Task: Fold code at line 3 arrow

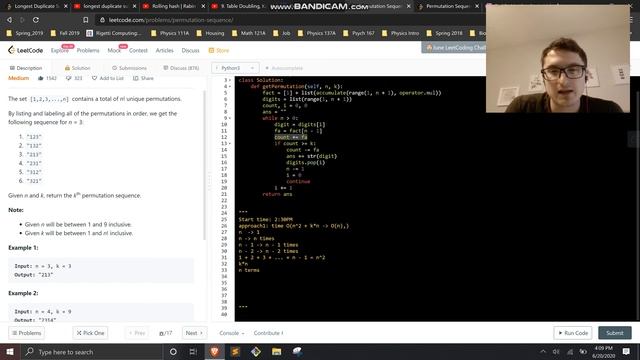Action: click(x=230, y=80)
